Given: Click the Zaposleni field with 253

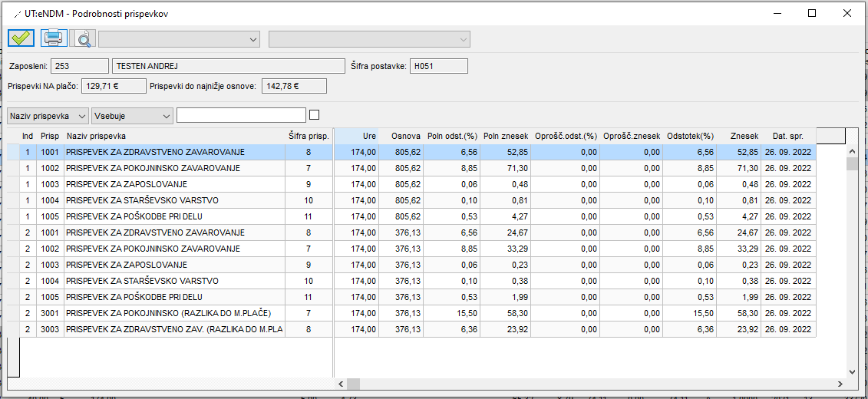Looking at the screenshot, I should pos(80,67).
